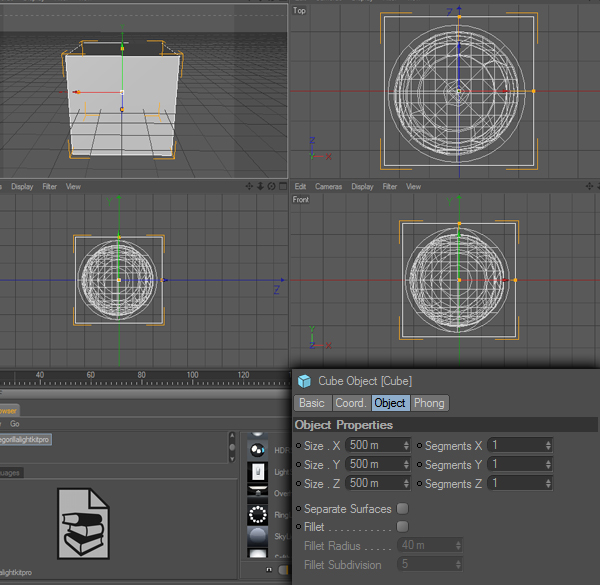
Task: Click the small icon beside the thumbnail size slider
Action: point(269,570)
